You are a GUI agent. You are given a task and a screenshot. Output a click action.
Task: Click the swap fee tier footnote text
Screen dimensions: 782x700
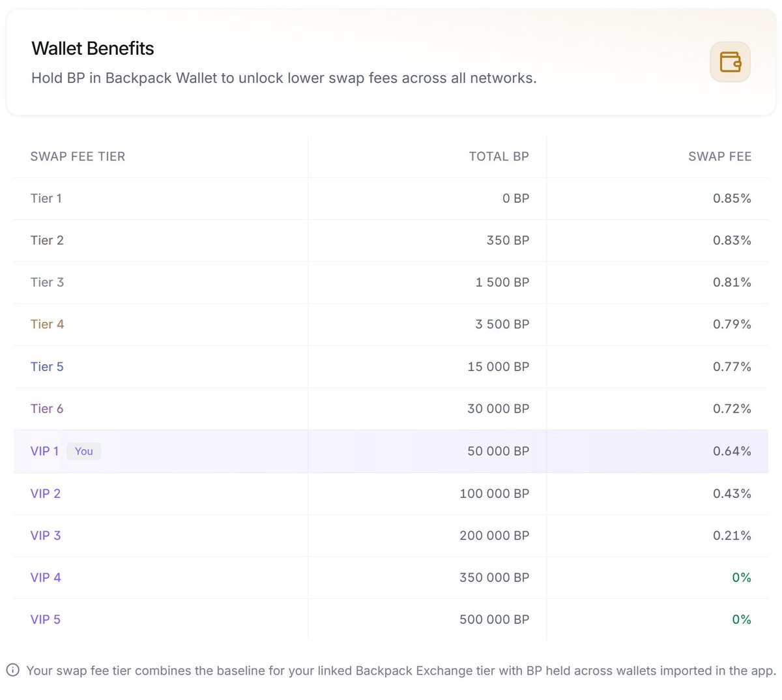[x=401, y=671]
